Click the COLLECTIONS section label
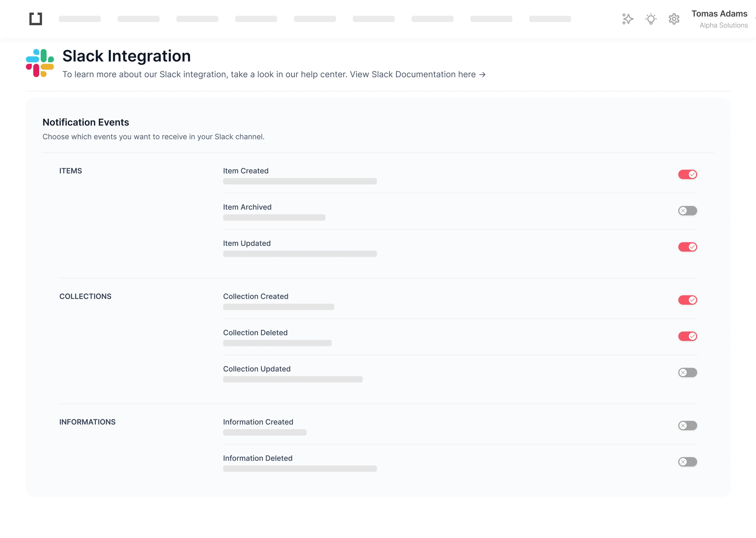Image resolution: width=756 pixels, height=538 pixels. (x=85, y=296)
